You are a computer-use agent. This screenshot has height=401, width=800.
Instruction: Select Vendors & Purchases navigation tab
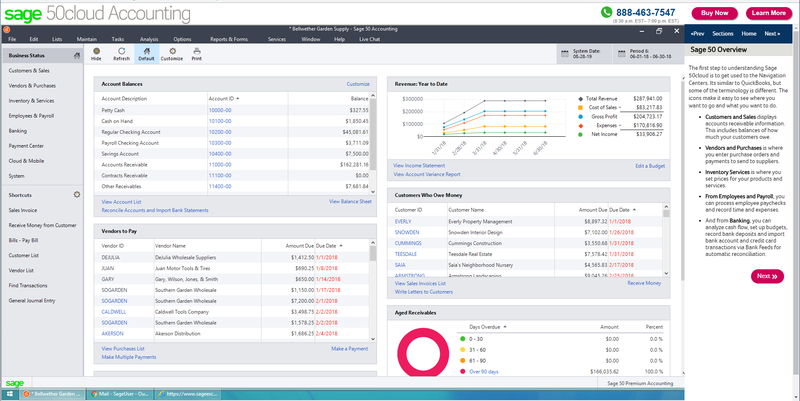(x=32, y=86)
